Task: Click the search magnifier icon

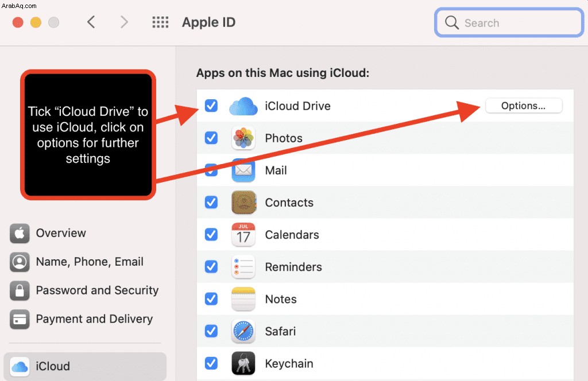Action: click(451, 22)
